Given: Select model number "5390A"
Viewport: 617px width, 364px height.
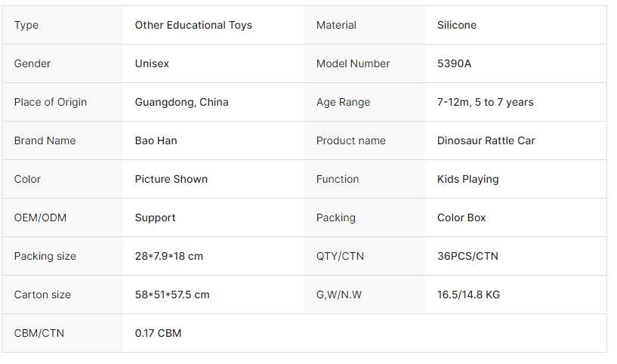Looking at the screenshot, I should point(454,63).
